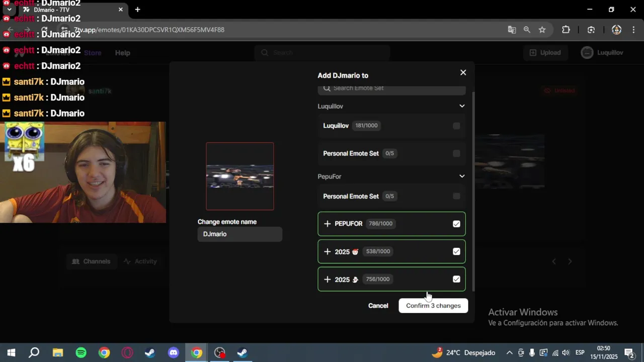This screenshot has width=644, height=362.
Task: Open a new browser tab
Action: point(137,10)
